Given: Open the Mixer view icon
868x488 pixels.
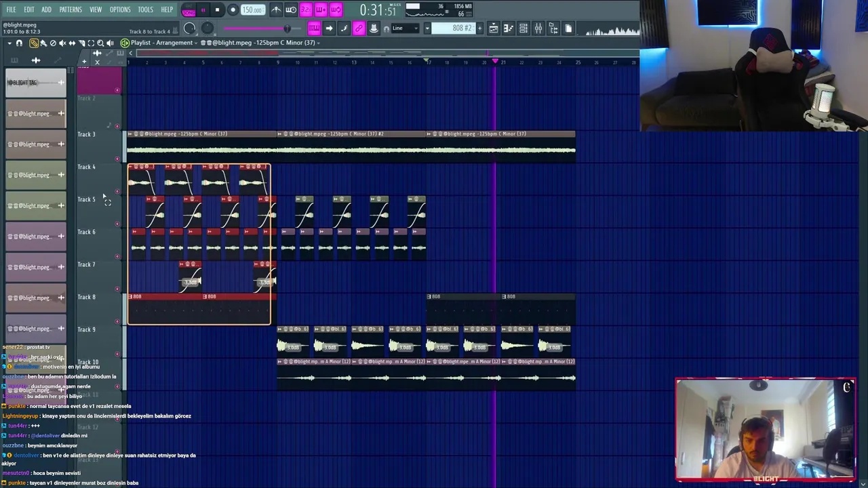Looking at the screenshot, I should [538, 28].
